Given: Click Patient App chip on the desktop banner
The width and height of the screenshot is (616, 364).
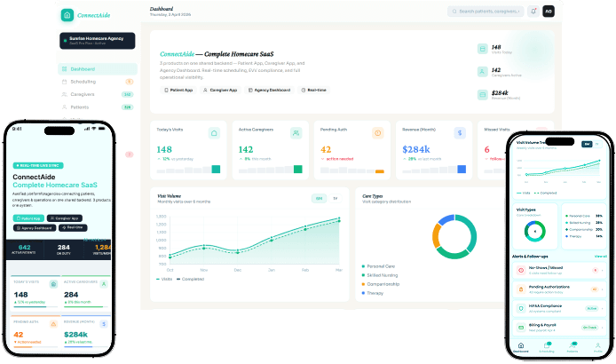Looking at the screenshot, I should click(x=178, y=90).
